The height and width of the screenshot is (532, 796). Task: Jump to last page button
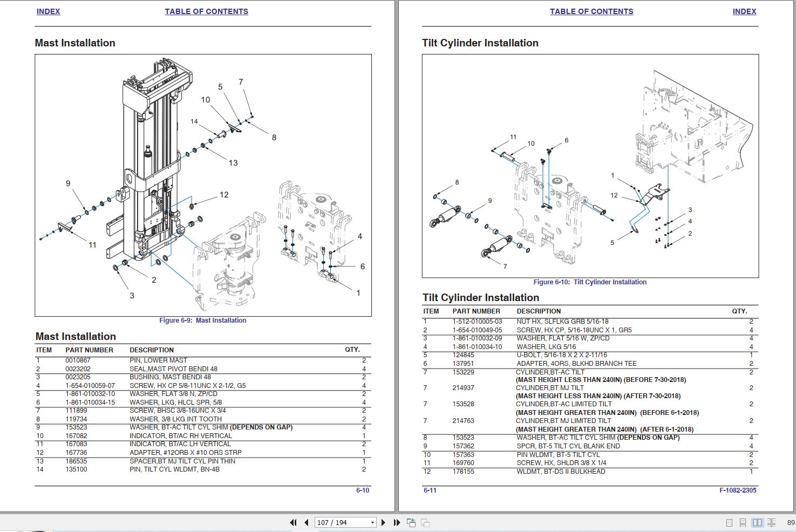397,522
